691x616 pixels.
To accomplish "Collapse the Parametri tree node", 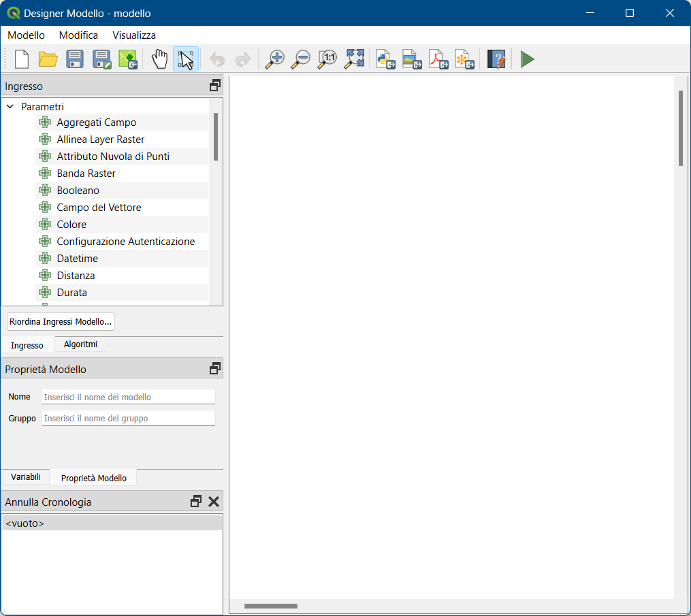I will point(10,107).
